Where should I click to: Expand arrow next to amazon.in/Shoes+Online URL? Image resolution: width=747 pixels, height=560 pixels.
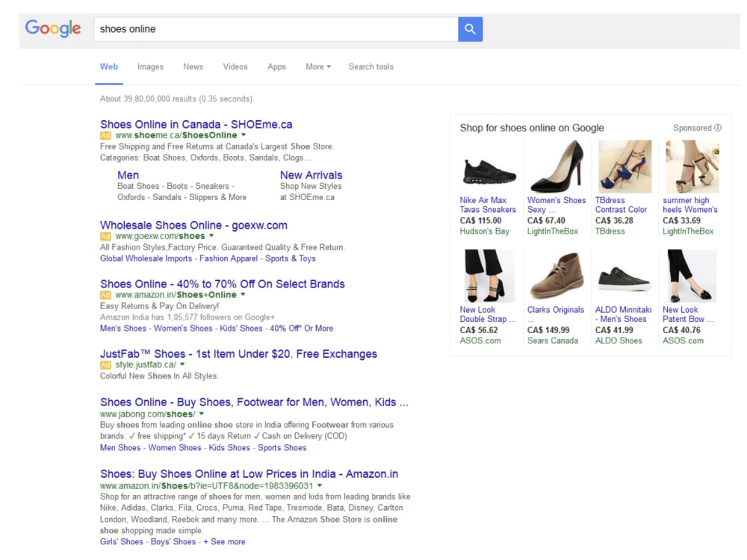(243, 295)
